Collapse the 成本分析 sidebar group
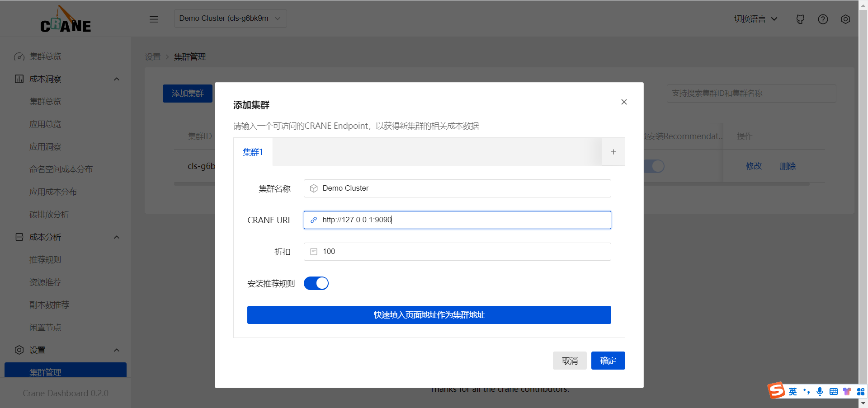Image resolution: width=868 pixels, height=408 pixels. tap(117, 237)
